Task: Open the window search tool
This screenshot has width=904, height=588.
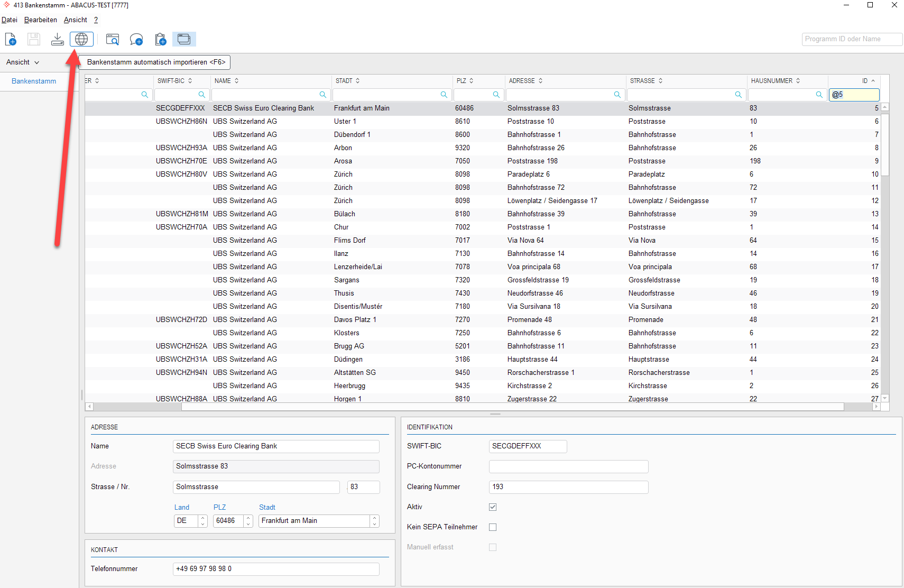Action: click(113, 39)
